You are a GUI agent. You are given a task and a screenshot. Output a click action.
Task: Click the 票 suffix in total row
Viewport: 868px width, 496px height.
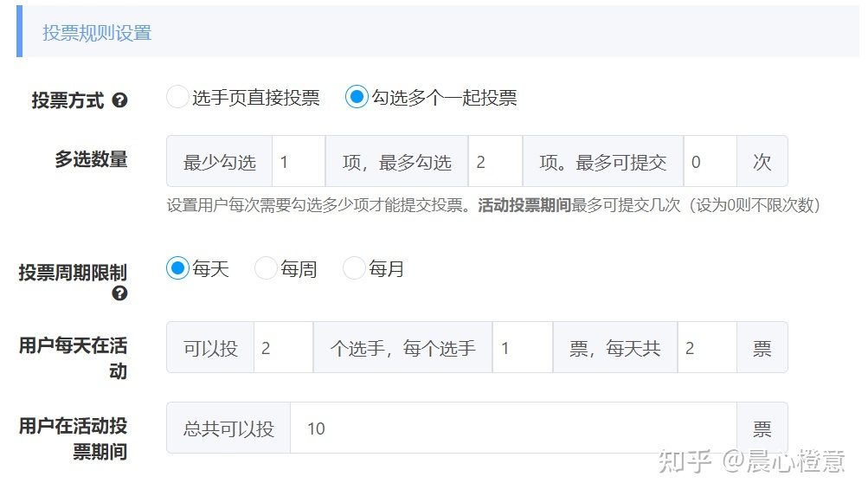(762, 428)
